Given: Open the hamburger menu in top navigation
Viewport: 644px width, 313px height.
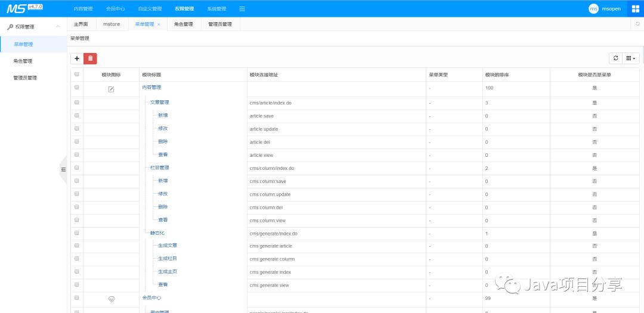Looking at the screenshot, I should [242, 8].
